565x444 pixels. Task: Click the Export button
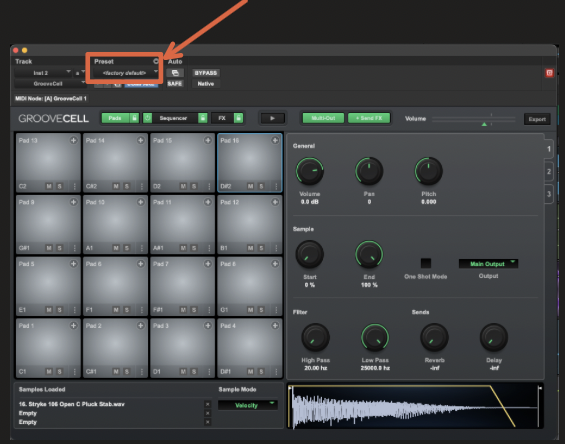(537, 119)
